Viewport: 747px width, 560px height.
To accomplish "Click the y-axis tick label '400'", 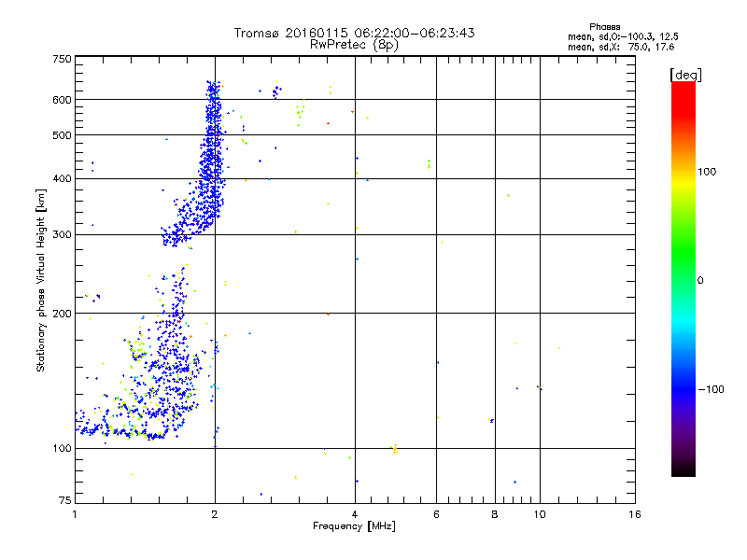I will (62, 179).
